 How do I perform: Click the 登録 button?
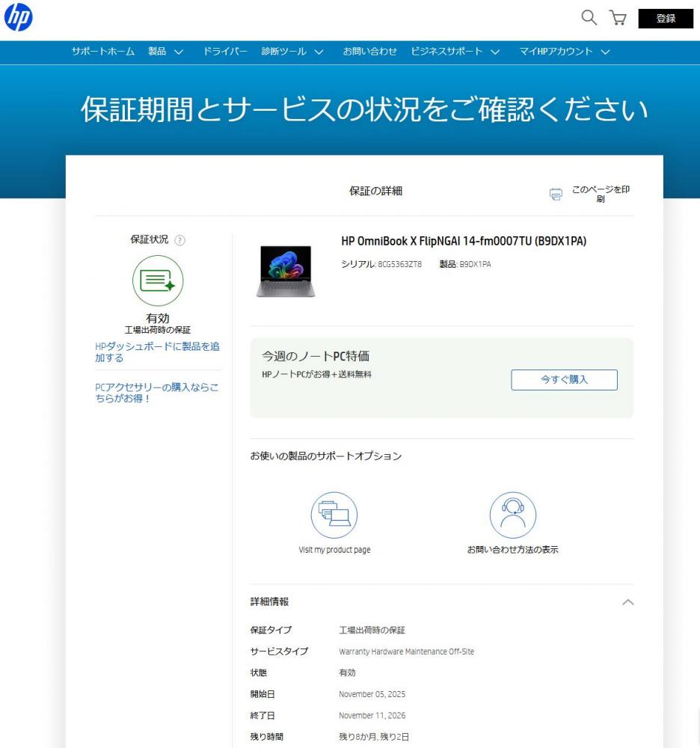[x=666, y=19]
